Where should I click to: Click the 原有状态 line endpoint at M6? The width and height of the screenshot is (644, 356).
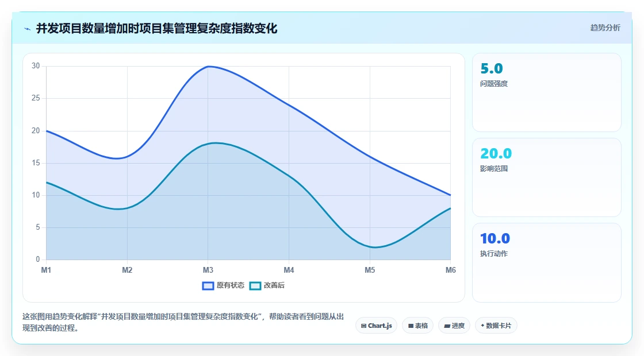click(x=451, y=195)
